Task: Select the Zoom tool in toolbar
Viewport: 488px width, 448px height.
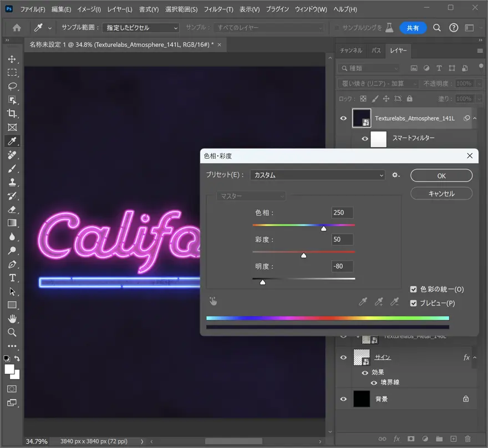Action: click(x=12, y=332)
